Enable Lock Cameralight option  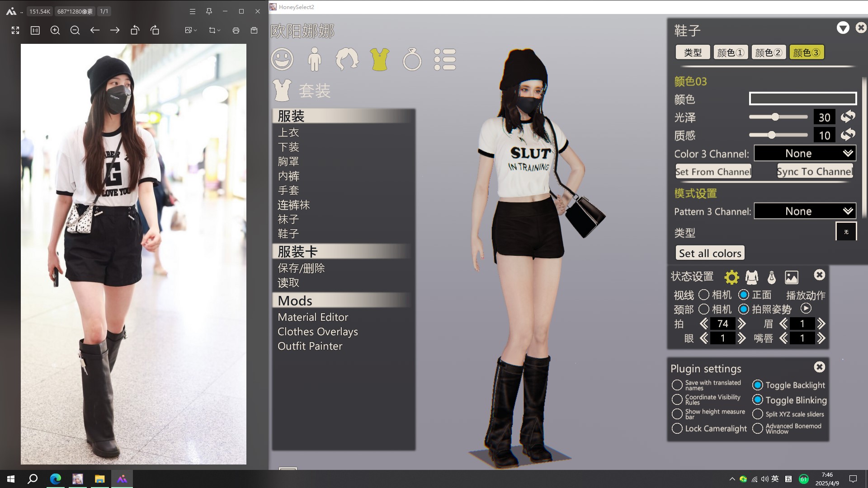click(x=677, y=428)
